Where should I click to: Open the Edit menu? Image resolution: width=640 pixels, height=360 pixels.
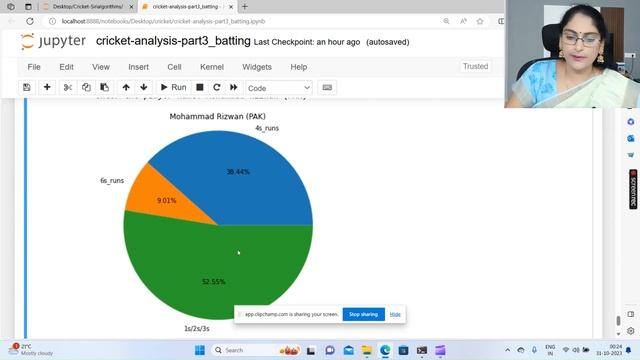click(x=66, y=67)
